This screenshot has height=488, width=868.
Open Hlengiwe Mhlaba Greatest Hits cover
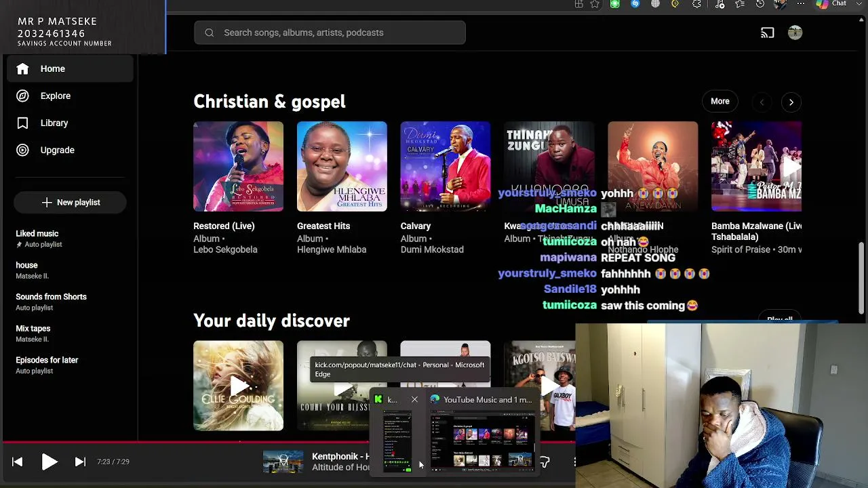tap(342, 167)
